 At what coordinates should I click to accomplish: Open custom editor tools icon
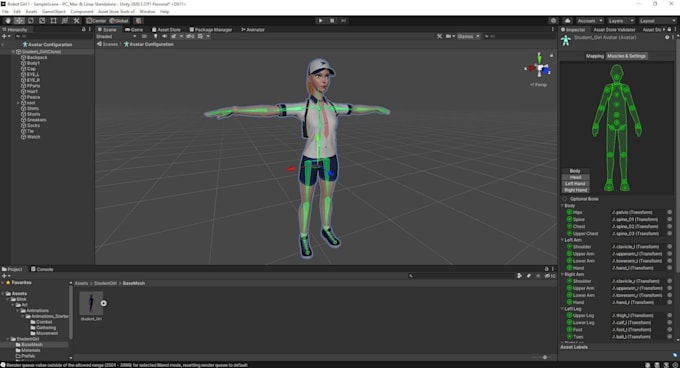[x=76, y=21]
